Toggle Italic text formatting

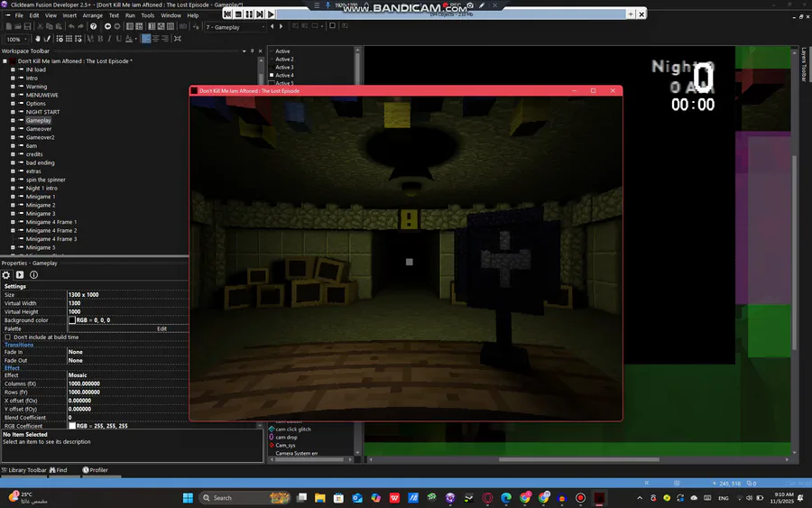(x=109, y=39)
